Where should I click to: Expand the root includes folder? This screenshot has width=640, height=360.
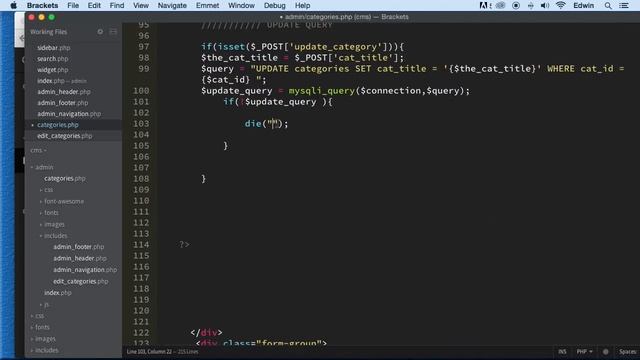click(32, 350)
